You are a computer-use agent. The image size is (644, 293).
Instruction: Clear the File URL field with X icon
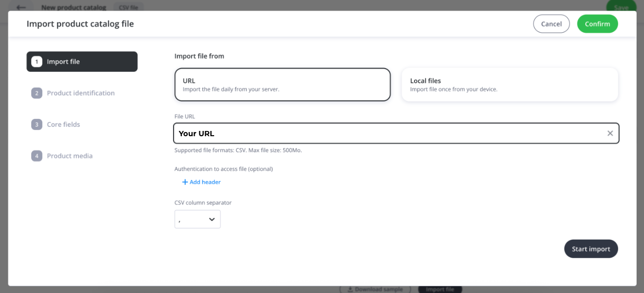tap(610, 133)
